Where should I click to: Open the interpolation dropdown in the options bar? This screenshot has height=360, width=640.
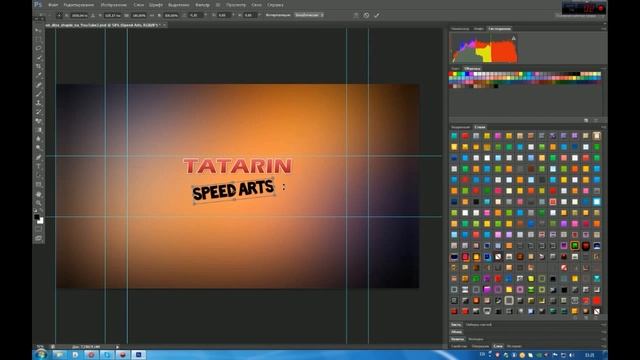309,15
